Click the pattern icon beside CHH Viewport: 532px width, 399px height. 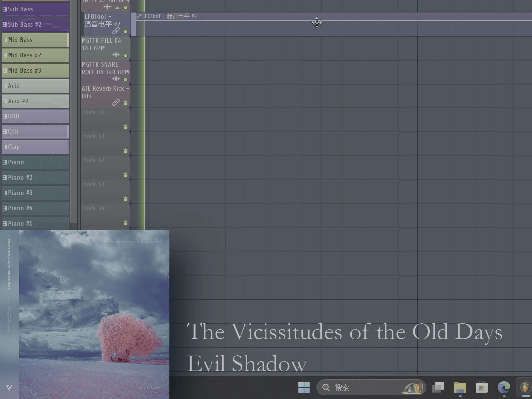(5, 132)
